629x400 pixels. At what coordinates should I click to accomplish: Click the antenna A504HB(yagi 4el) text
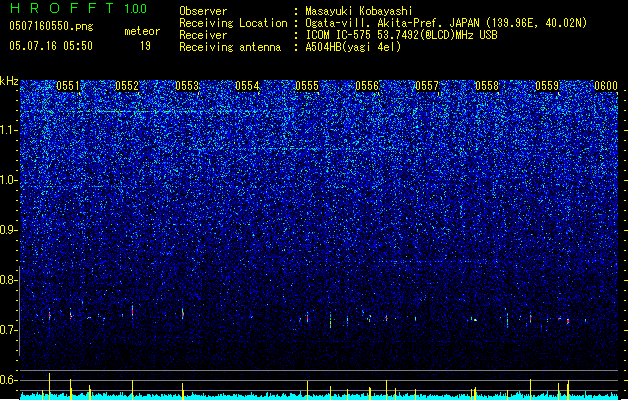[x=353, y=47]
